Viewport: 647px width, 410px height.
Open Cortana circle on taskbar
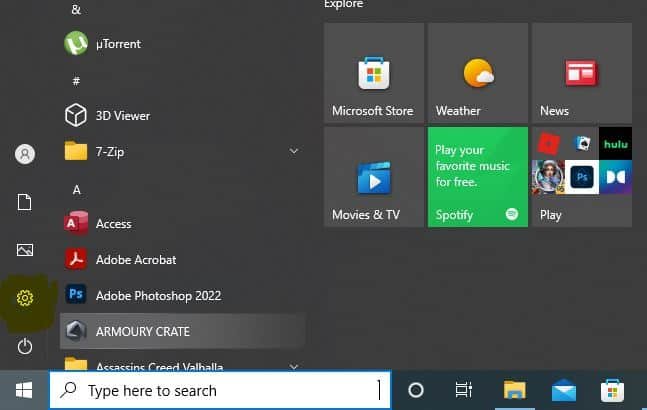416,390
